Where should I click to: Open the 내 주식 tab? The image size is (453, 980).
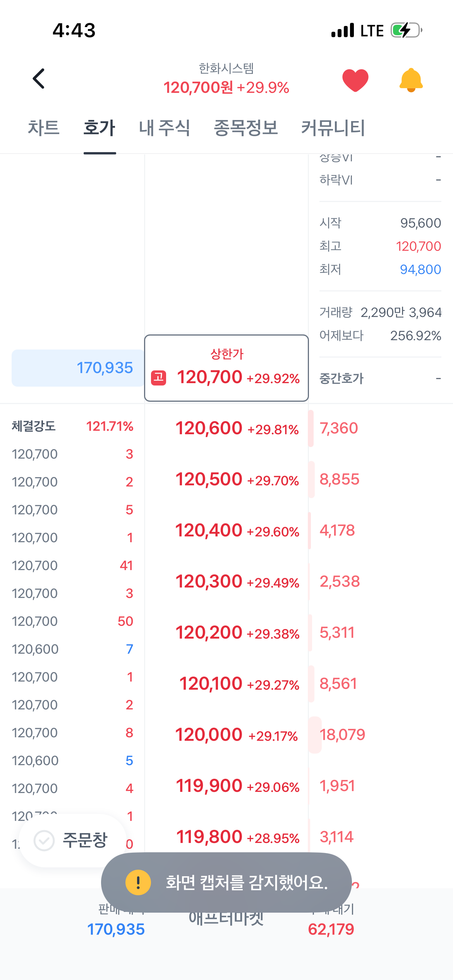(x=165, y=128)
